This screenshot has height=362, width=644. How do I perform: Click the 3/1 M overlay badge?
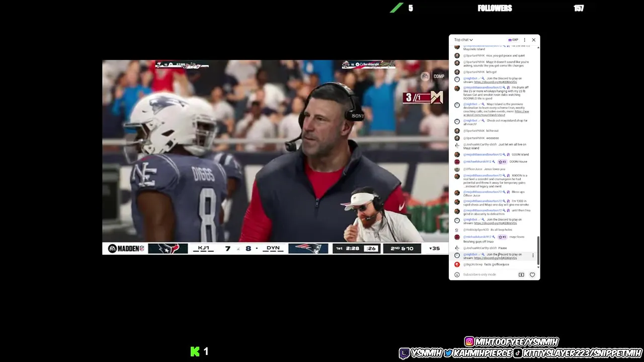coord(423,97)
